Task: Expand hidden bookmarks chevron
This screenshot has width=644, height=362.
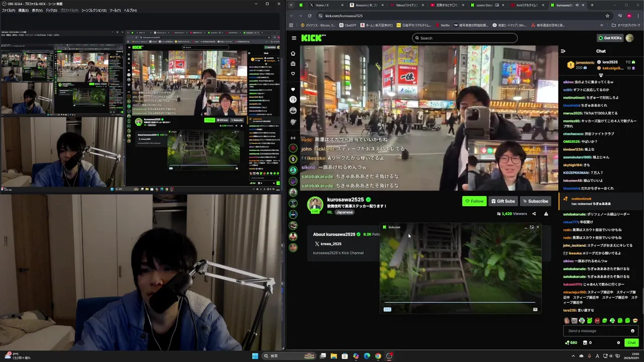Action: click(601, 25)
